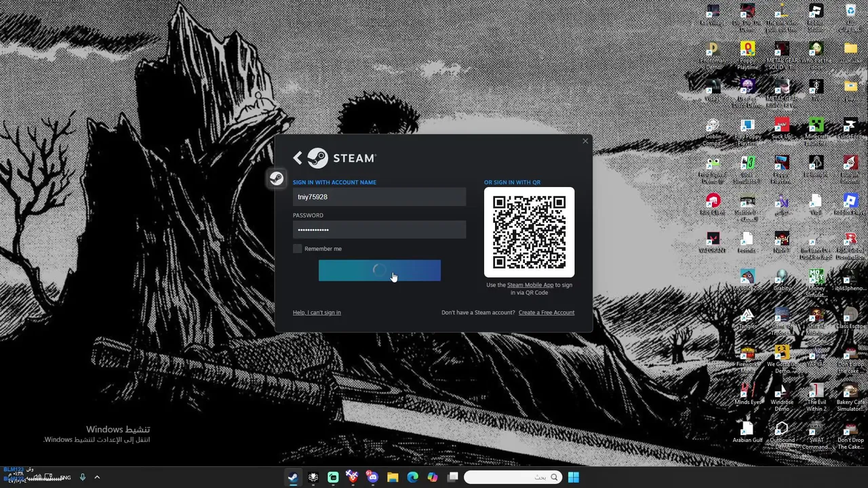The width and height of the screenshot is (868, 488).
Task: Click the microphone icon in the system tray
Action: [83, 477]
